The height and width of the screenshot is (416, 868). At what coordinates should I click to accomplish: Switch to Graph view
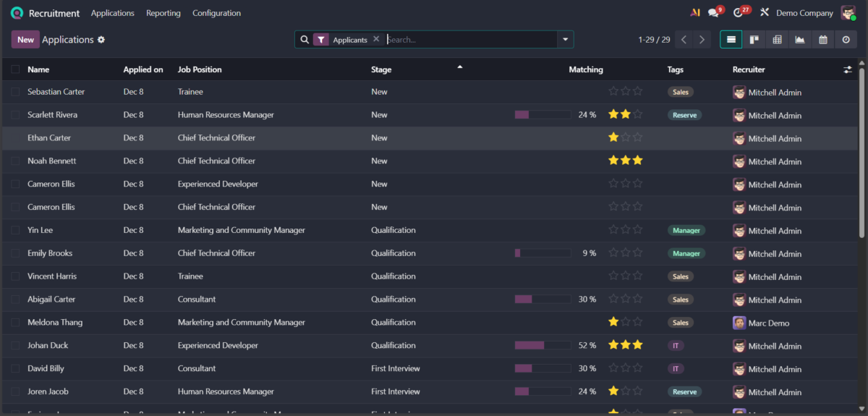(x=800, y=40)
